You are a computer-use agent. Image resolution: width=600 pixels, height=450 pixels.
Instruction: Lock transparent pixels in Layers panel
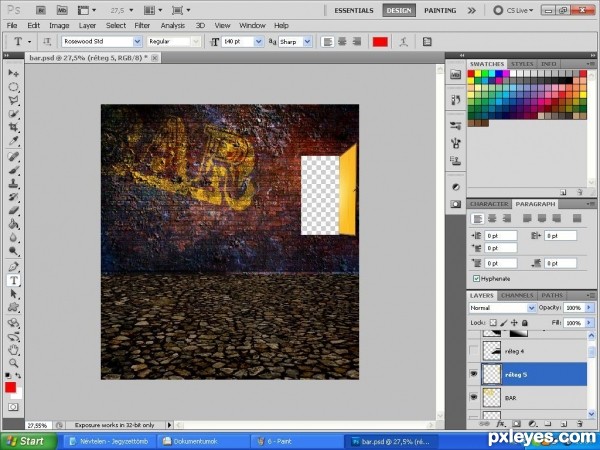[493, 323]
